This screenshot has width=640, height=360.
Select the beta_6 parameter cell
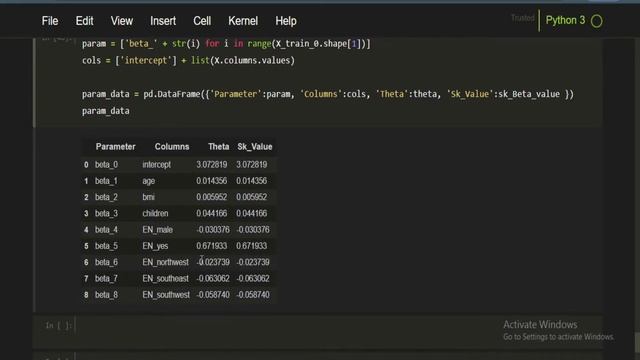tap(107, 262)
